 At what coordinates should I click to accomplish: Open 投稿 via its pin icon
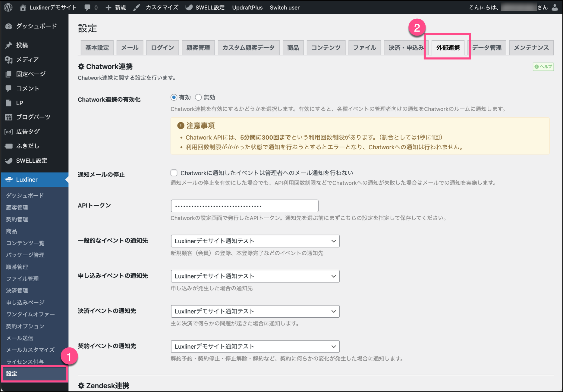8,45
